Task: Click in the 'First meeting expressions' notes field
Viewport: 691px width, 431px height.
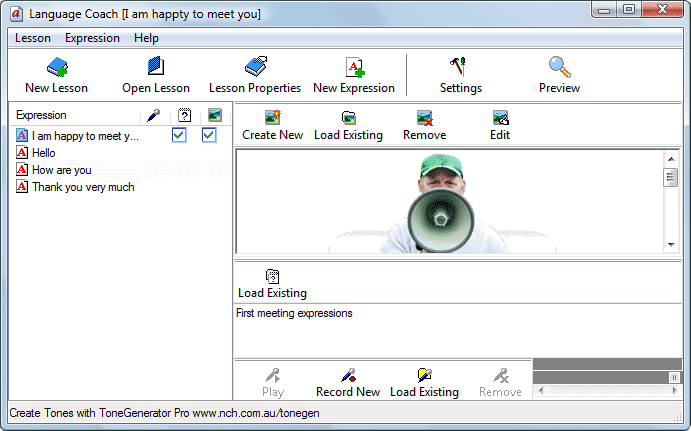Action: coord(457,331)
